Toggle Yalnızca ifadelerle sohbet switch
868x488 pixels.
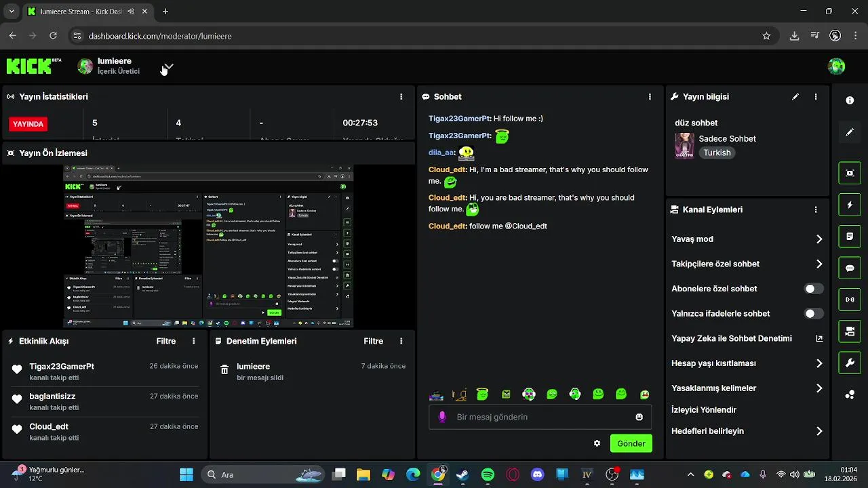pyautogui.click(x=814, y=314)
